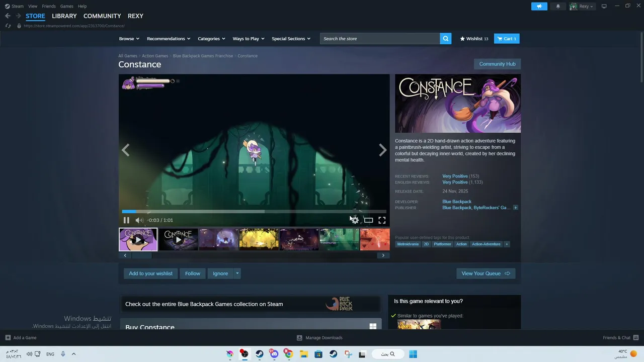Open File Explorer from the taskbar
This screenshot has width=644, height=362.
point(303,354)
